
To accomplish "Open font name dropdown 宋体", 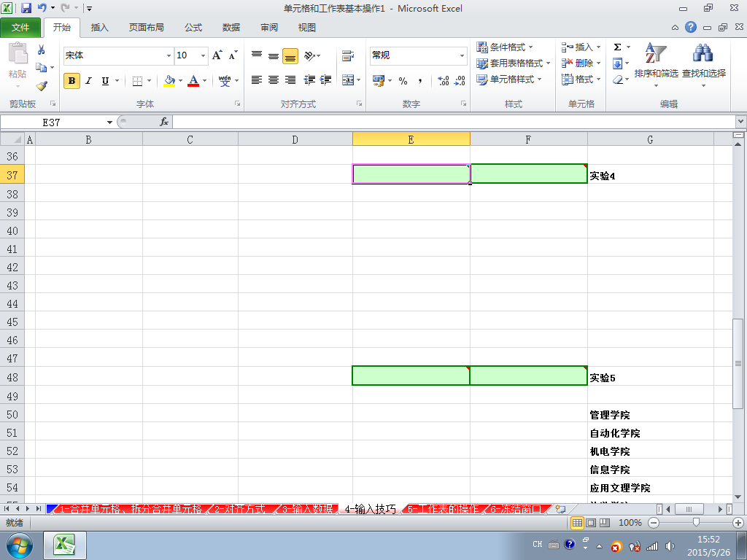I will pyautogui.click(x=169, y=55).
